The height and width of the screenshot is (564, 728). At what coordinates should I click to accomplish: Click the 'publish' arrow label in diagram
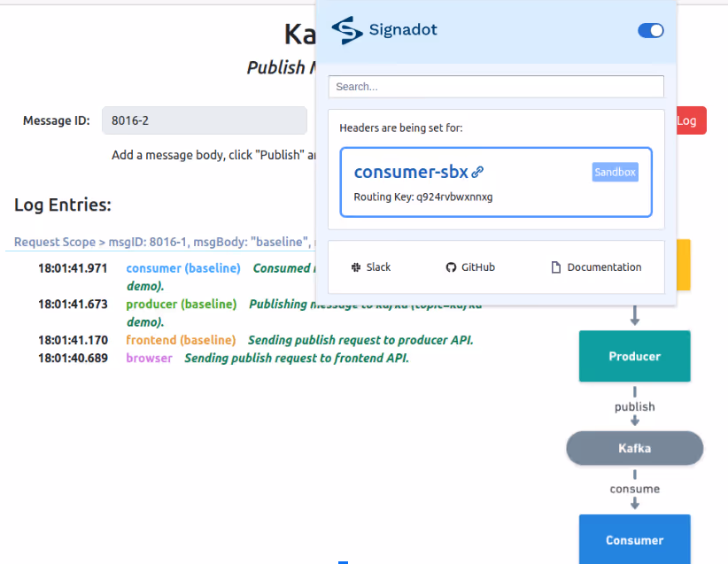(x=635, y=406)
